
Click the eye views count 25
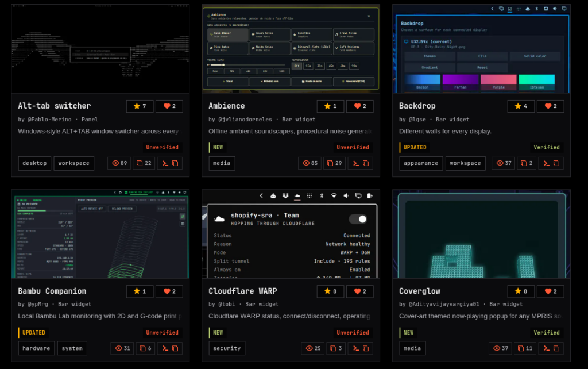click(313, 348)
